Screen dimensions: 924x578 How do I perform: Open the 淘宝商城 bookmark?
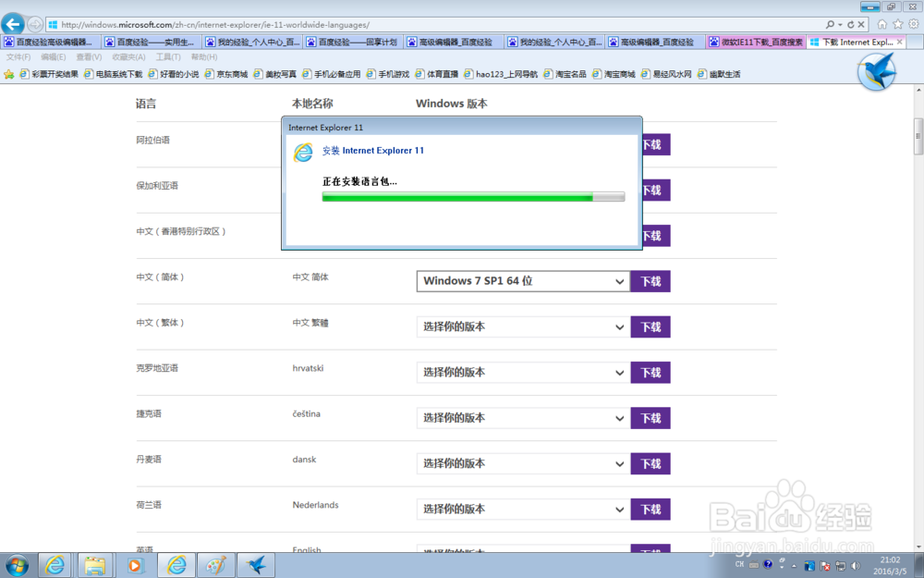pos(614,74)
